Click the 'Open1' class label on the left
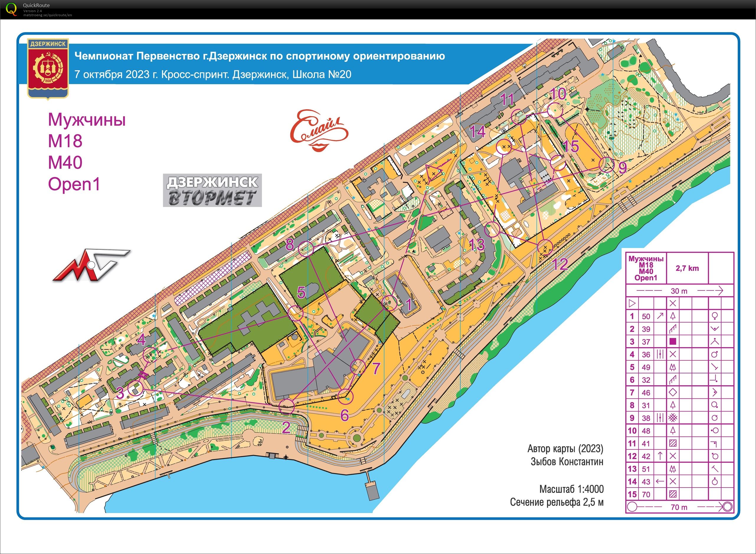Screen dimensions: 756x554 click(x=74, y=184)
